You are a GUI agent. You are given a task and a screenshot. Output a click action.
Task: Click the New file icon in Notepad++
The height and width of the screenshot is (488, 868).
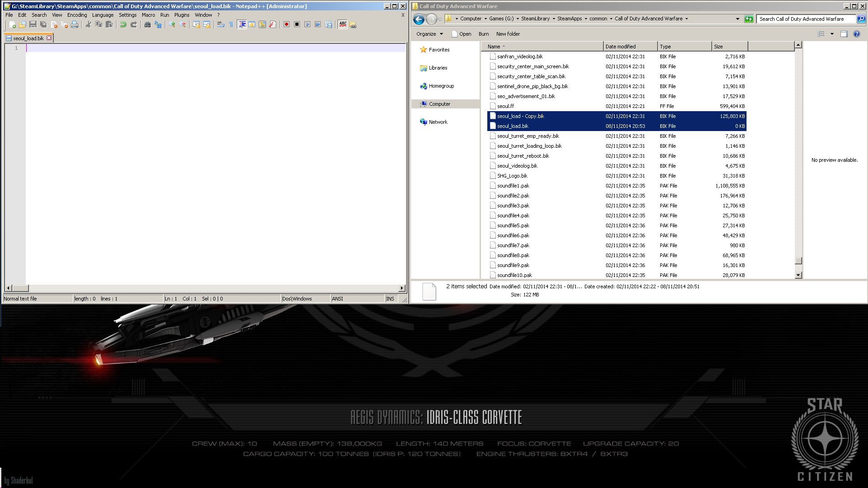[x=12, y=24]
